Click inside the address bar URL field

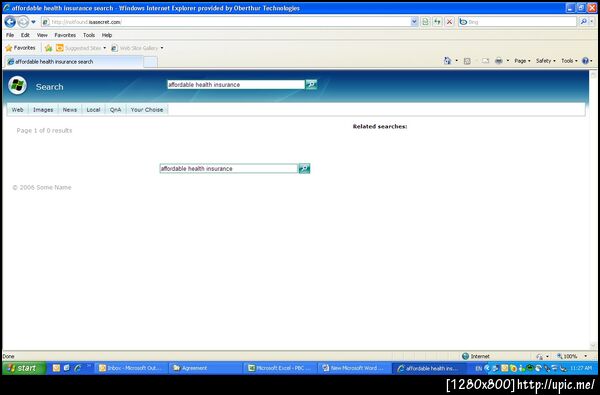pos(226,22)
